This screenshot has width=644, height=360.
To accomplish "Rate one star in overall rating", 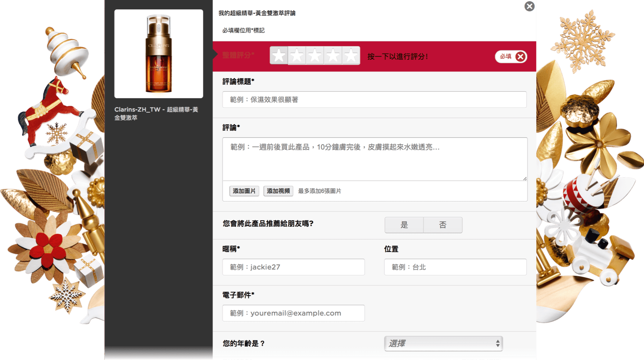I will (279, 56).
